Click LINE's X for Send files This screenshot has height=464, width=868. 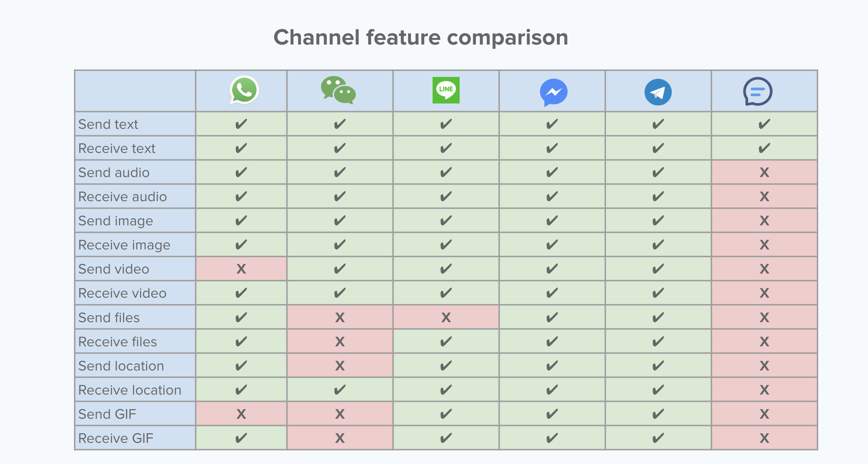point(446,317)
